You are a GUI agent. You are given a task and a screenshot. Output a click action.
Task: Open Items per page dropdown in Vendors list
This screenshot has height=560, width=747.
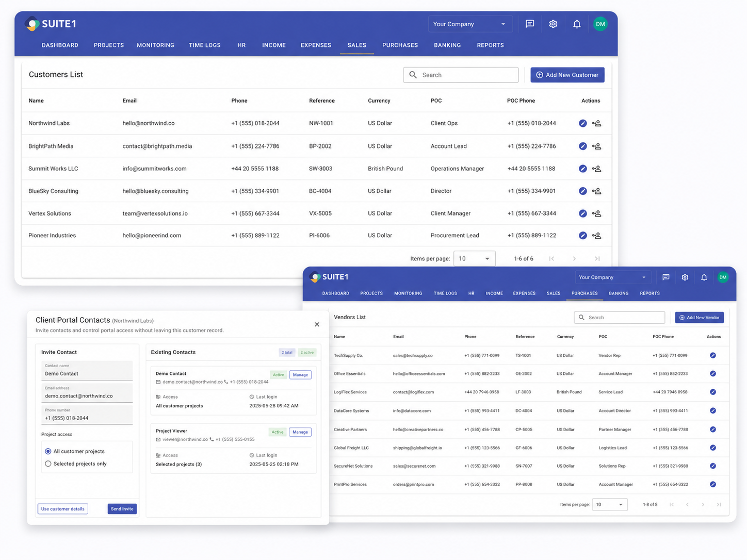point(609,504)
